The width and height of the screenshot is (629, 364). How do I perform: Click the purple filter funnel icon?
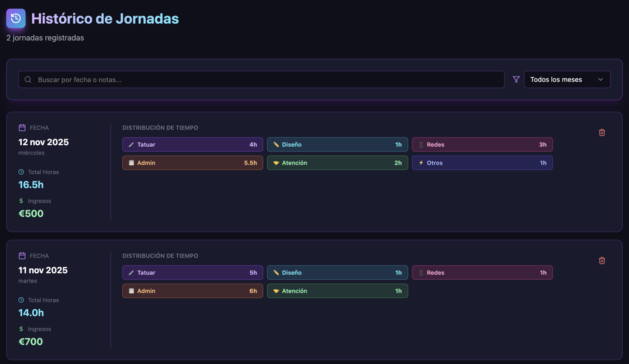pyautogui.click(x=516, y=79)
